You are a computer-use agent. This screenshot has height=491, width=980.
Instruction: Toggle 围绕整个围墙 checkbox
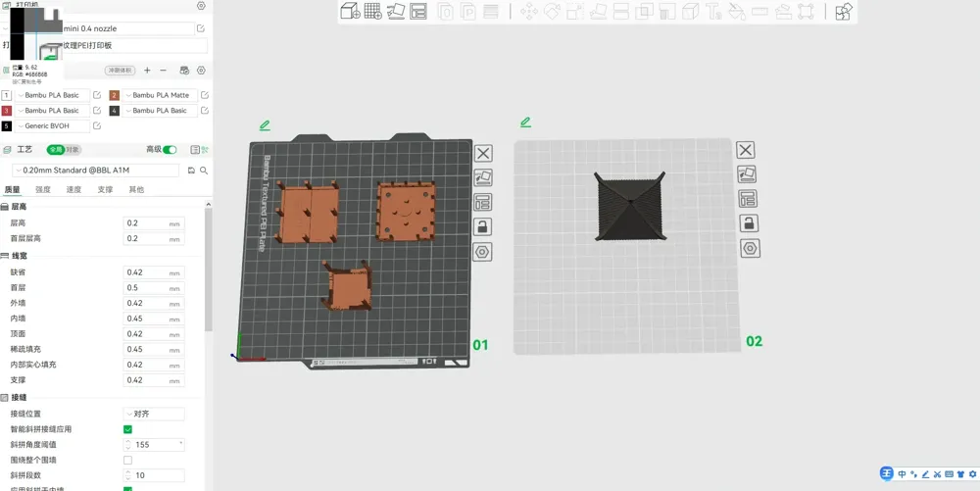[x=127, y=460]
